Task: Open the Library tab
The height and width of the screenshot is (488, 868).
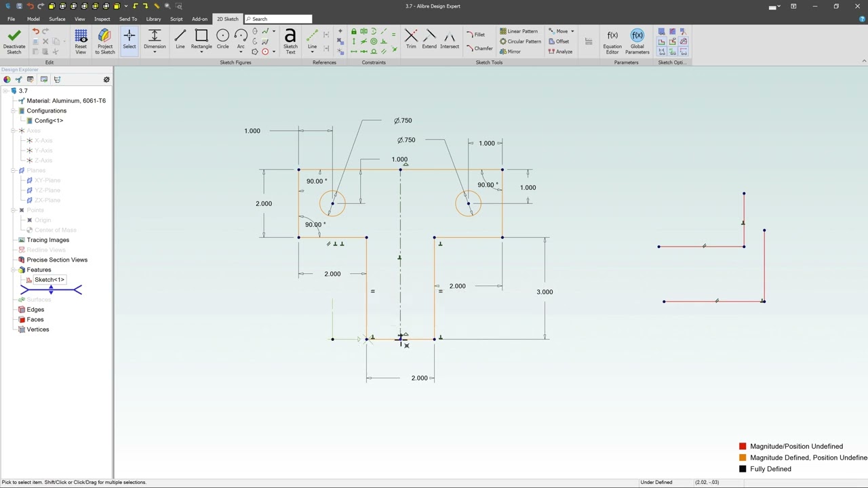Action: [x=153, y=19]
